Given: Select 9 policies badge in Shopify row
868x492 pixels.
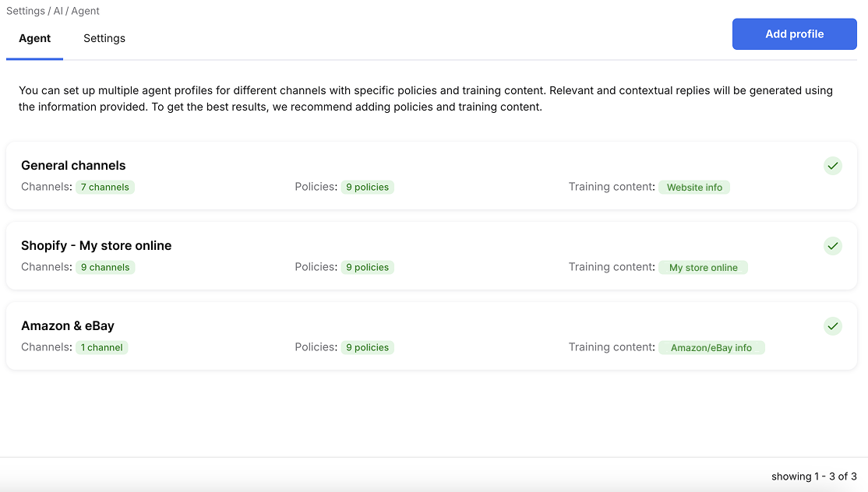Looking at the screenshot, I should pos(367,267).
